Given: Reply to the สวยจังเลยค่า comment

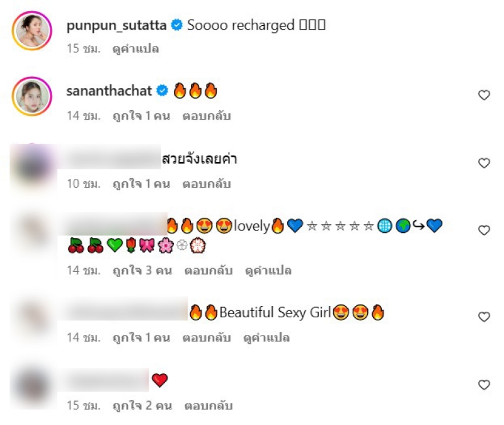Looking at the screenshot, I should (207, 184).
